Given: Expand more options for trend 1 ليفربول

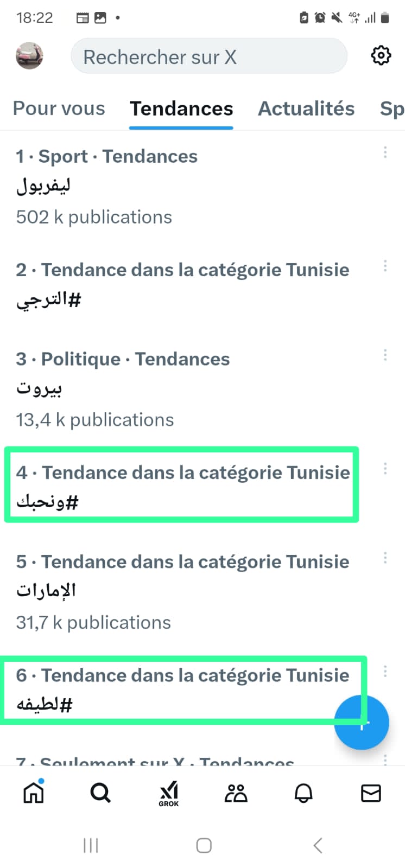Looking at the screenshot, I should [x=385, y=152].
